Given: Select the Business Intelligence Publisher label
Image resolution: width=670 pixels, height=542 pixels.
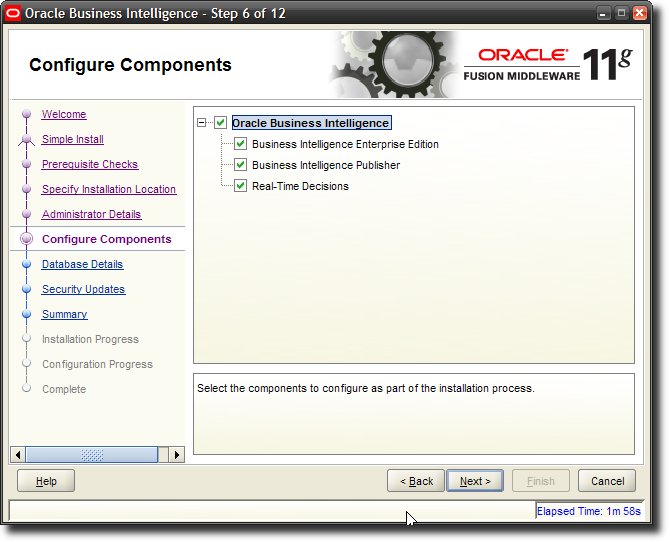Looking at the screenshot, I should click(x=326, y=165).
